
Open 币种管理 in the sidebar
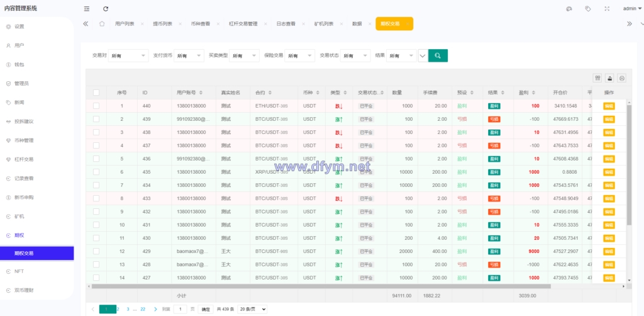pos(24,140)
